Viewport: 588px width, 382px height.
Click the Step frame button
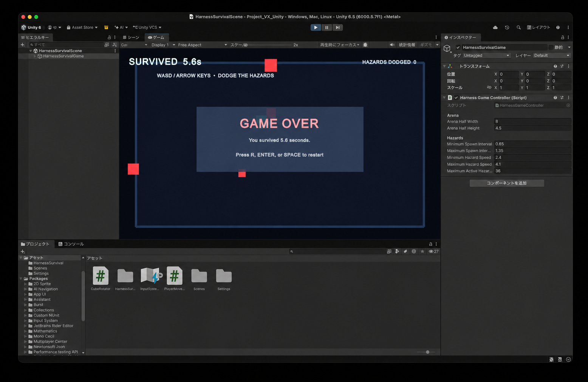337,28
